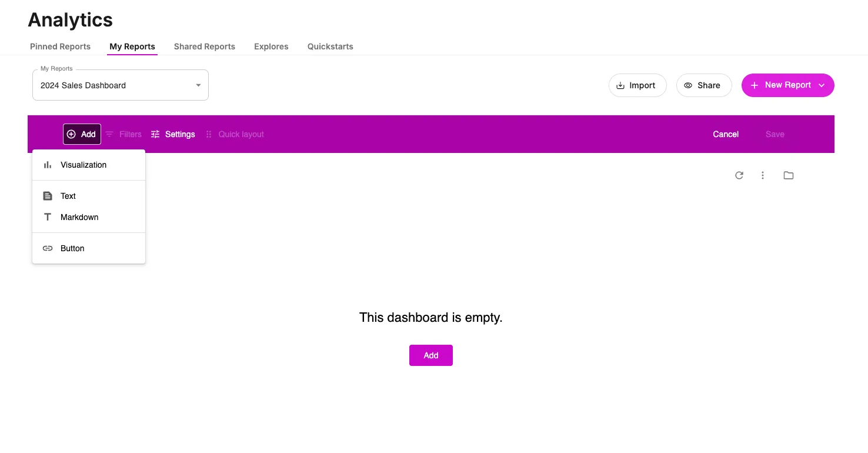Click Quick layout in the edit toolbar
The image size is (868, 453).
(235, 134)
